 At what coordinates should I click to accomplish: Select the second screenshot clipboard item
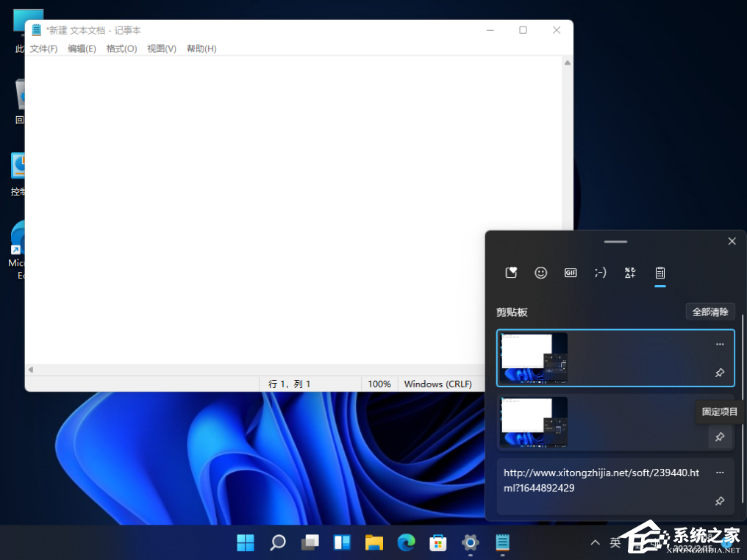point(615,422)
